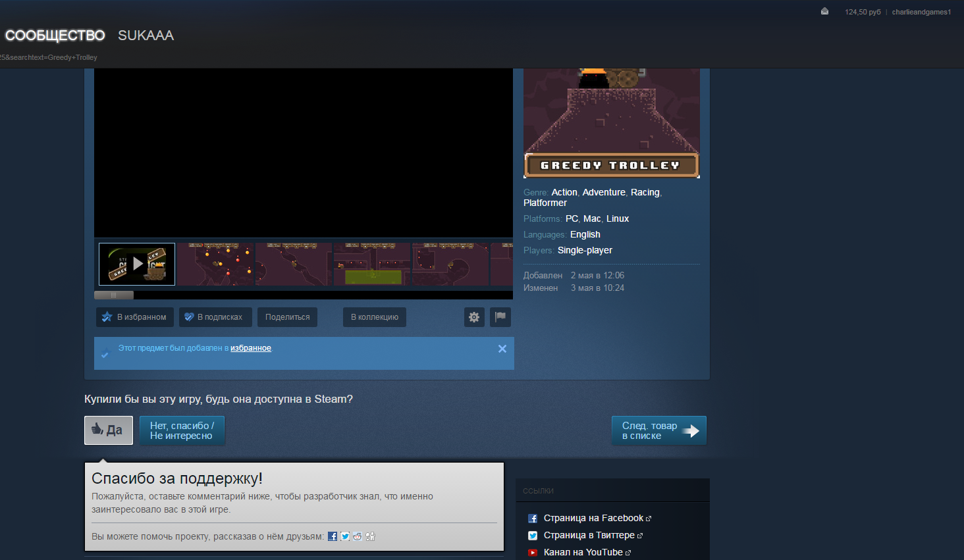Share the project via the Digg icon
The image size is (964, 560).
[x=370, y=536]
